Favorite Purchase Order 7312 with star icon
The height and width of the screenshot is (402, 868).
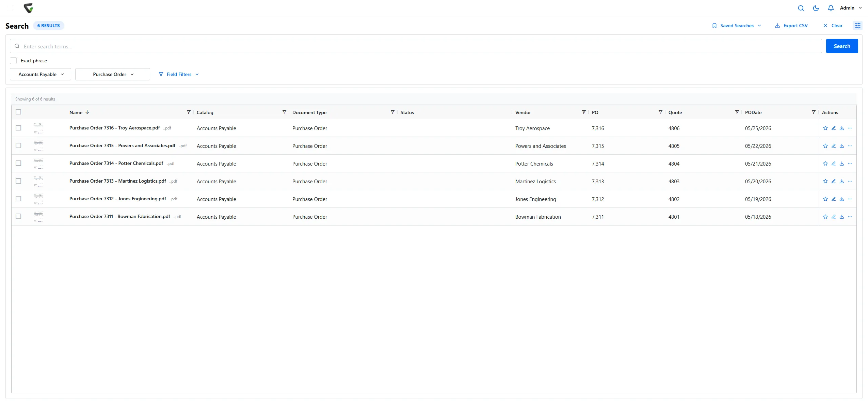point(825,199)
